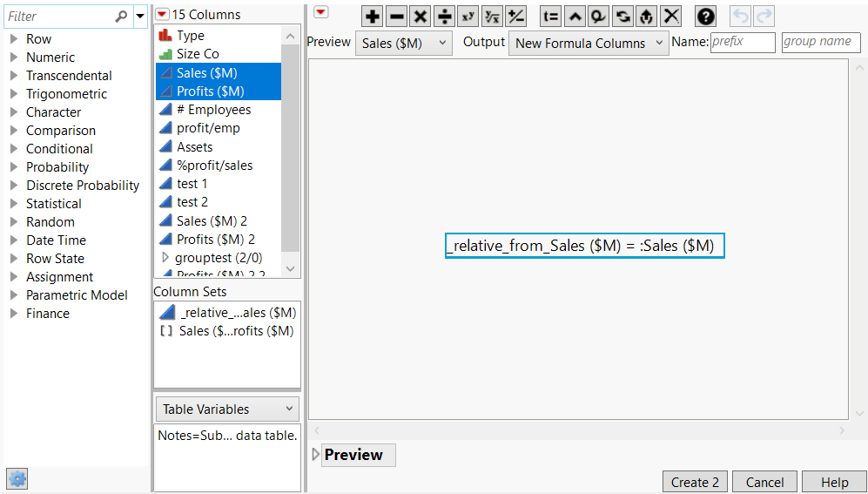Open the filter options dropdown arrow

tap(141, 17)
